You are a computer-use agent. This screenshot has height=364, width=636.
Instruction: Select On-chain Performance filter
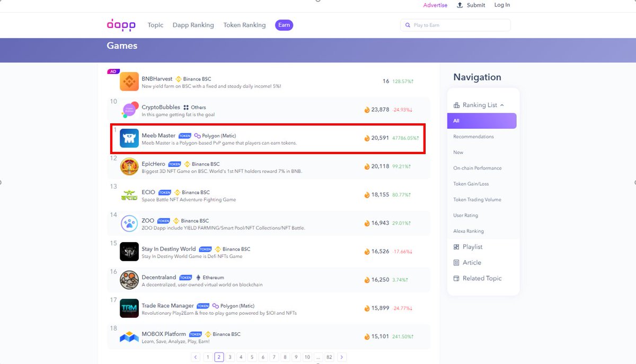[477, 168]
